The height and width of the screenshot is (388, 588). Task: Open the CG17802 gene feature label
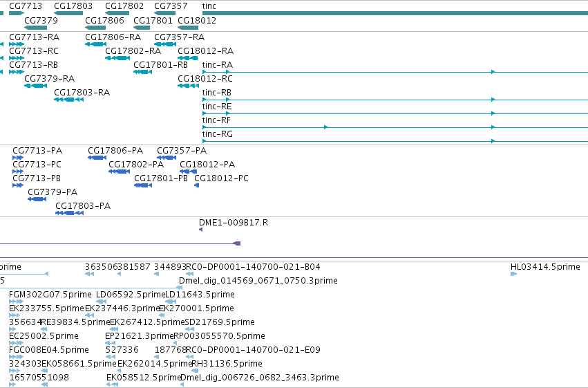124,6
